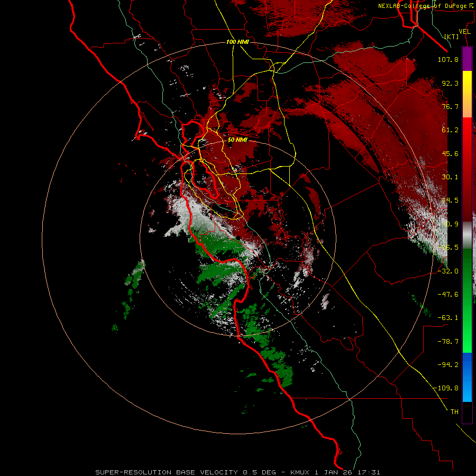Screen dimensions: 476x476
Task: Select the -0.9 velocity scale value
Action: click(x=450, y=224)
